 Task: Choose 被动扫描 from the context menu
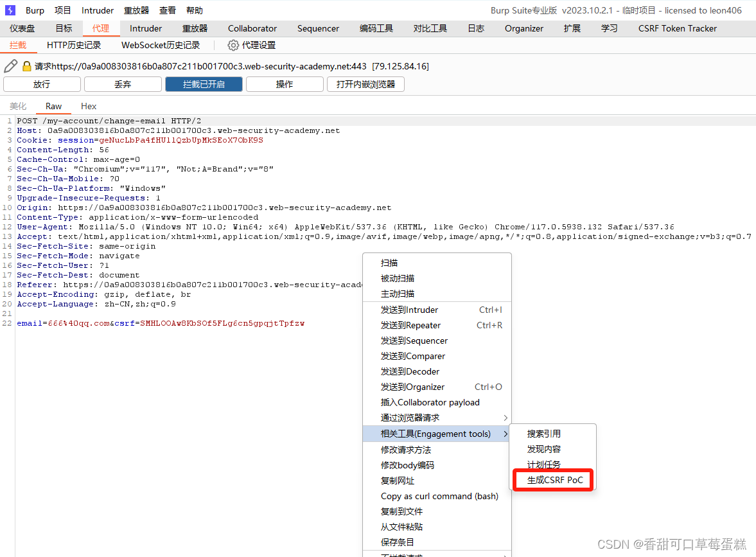coord(437,278)
